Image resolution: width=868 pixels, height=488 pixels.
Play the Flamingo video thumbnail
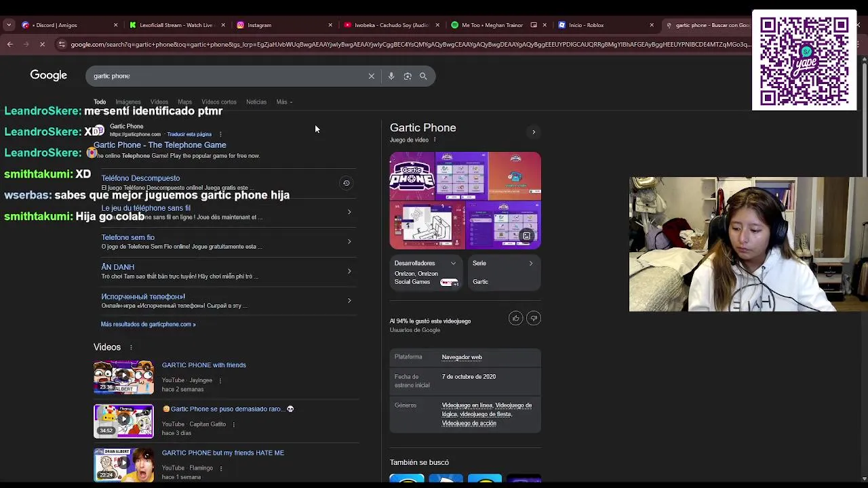pos(123,465)
